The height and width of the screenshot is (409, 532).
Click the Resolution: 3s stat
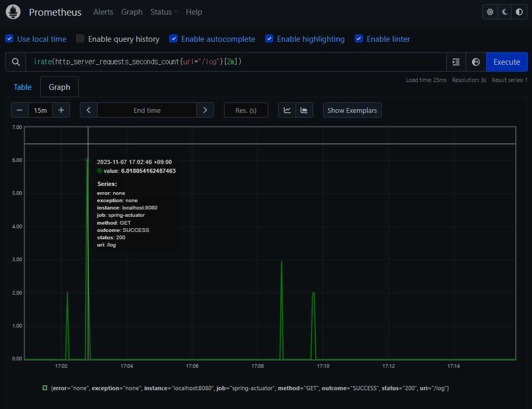click(x=469, y=80)
